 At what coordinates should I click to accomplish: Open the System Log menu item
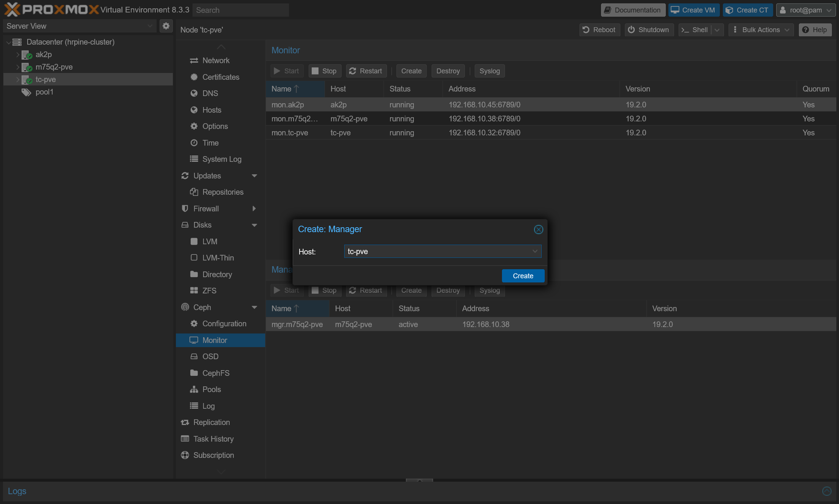click(x=221, y=159)
